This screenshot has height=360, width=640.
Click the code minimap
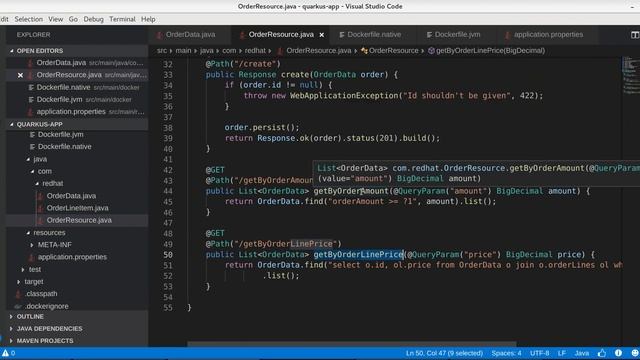631,76
